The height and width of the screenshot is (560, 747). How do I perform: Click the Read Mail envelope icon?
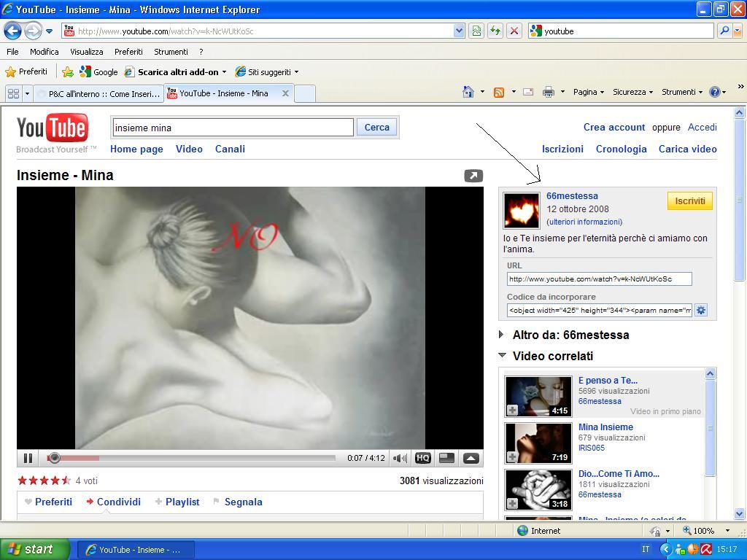pyautogui.click(x=528, y=92)
